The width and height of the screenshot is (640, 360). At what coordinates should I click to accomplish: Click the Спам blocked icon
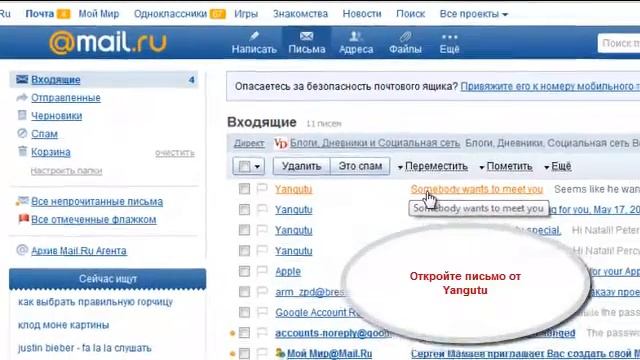coord(22,133)
